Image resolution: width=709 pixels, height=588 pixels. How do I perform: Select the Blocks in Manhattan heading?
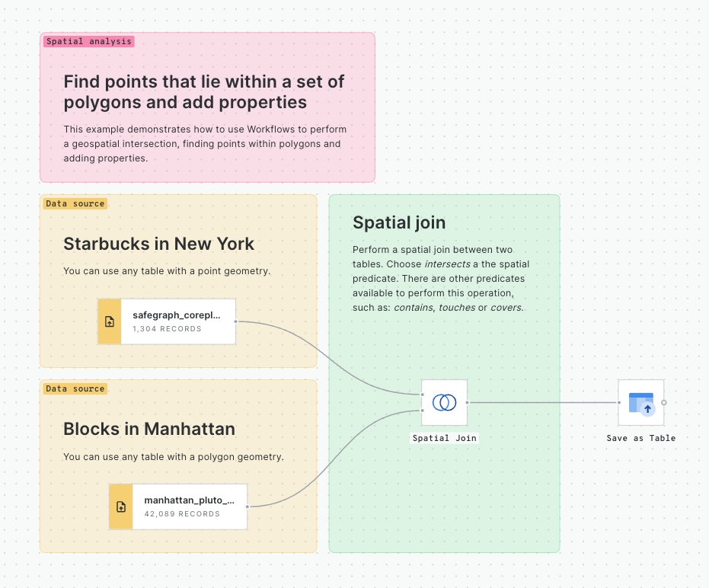149,429
